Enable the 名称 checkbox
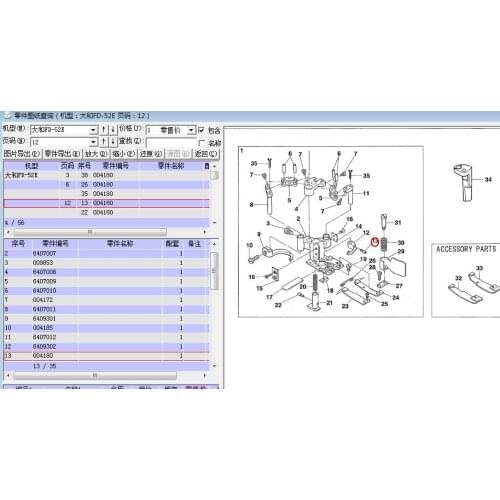The width and height of the screenshot is (500, 500). point(201,143)
